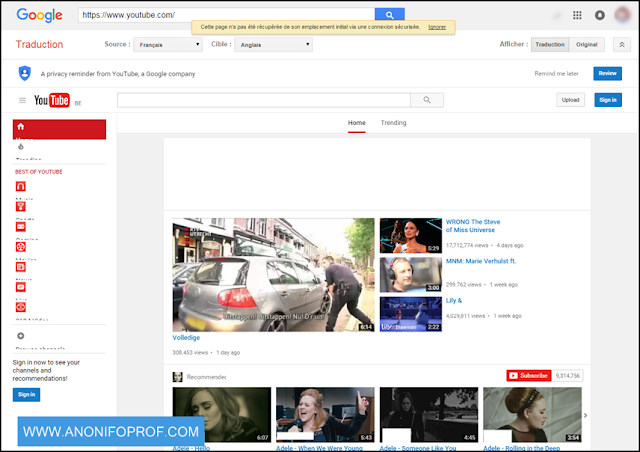Image resolution: width=640 pixels, height=452 pixels.
Task: Collapse the translate toolbar with double chevron
Action: (622, 45)
